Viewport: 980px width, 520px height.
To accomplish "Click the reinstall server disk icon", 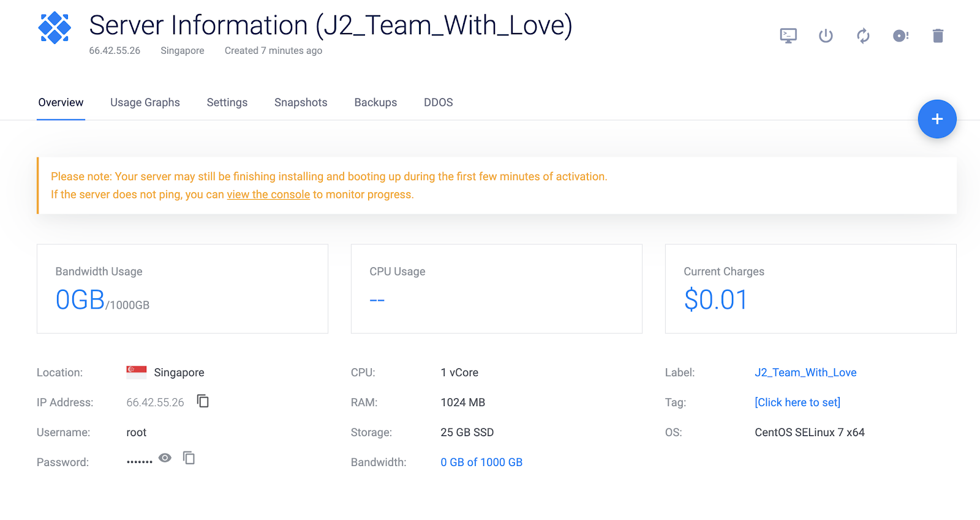I will (x=900, y=36).
